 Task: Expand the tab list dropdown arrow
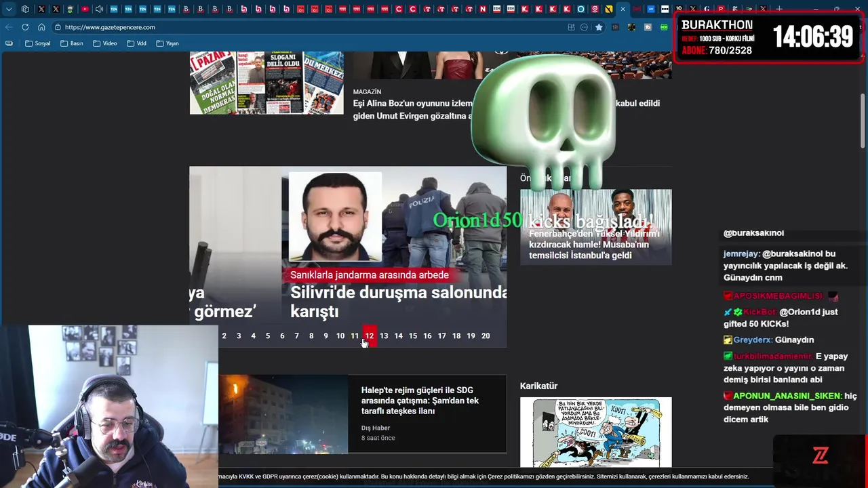[9, 9]
